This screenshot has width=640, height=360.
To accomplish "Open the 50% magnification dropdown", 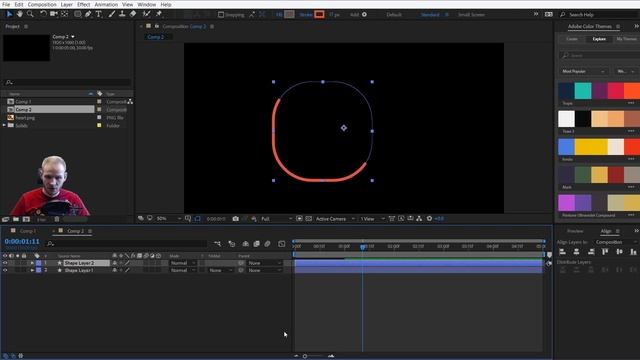I will click(x=169, y=219).
